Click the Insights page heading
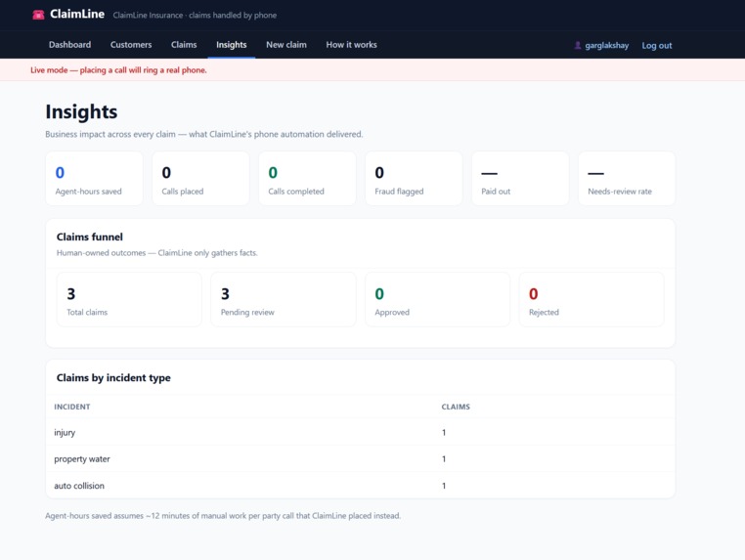Image resolution: width=745 pixels, height=560 pixels. 81,112
